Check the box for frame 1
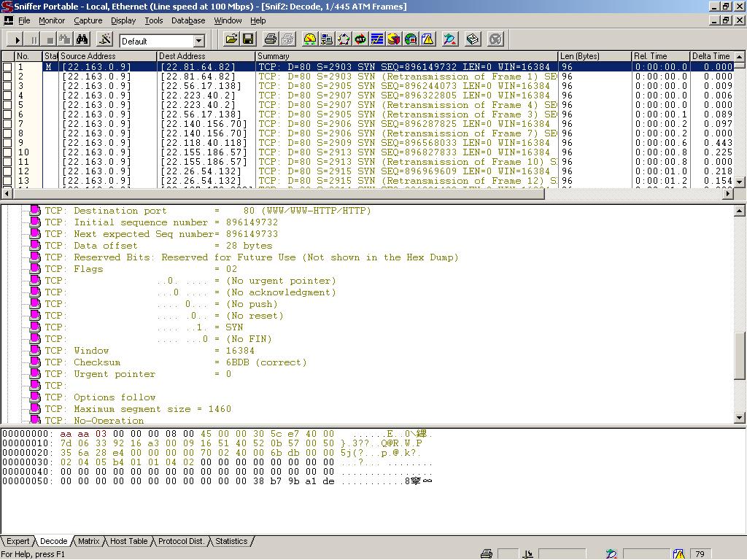The image size is (747, 560). click(7, 67)
